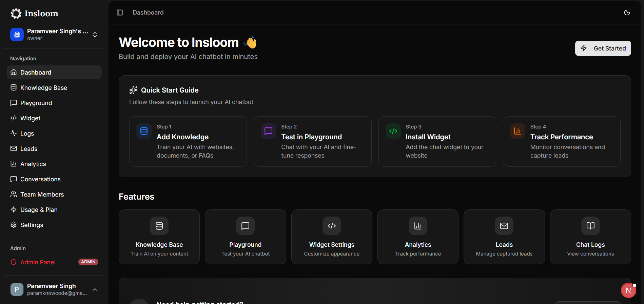Screen dimensions: 644x304
Task: Open Widget in the sidebar
Action: click(x=54, y=118)
